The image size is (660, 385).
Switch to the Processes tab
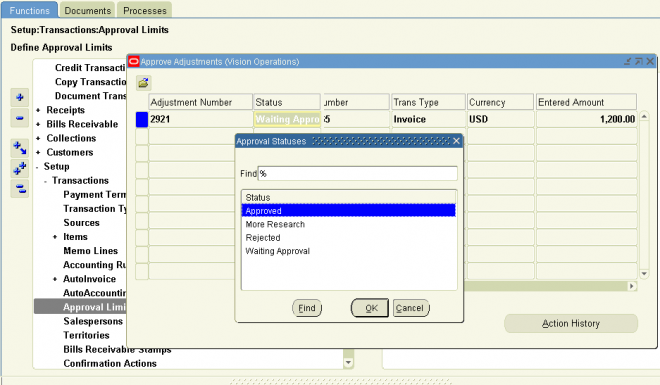click(x=144, y=11)
